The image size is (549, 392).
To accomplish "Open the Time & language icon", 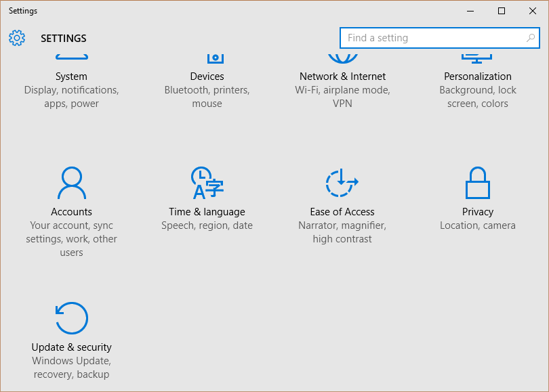I will pos(207,183).
